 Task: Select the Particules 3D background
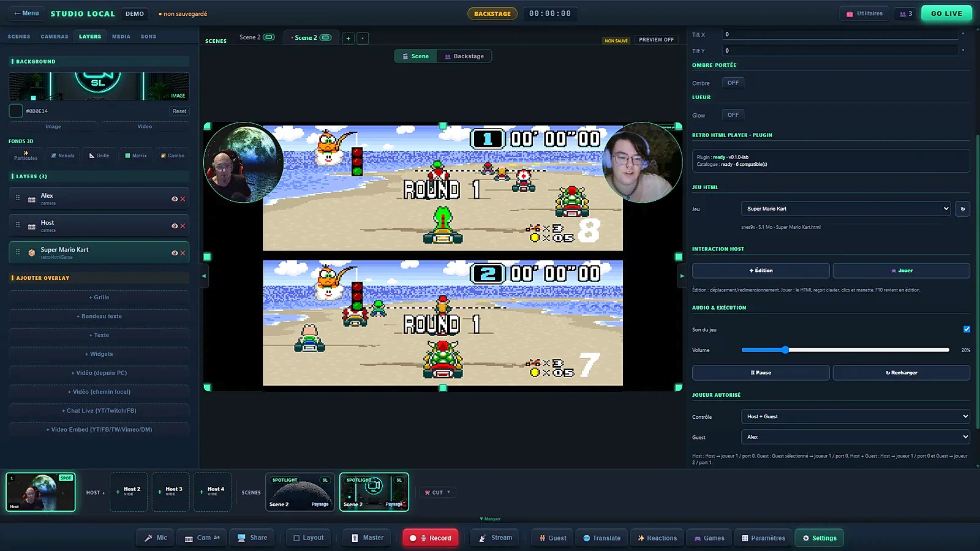tap(26, 156)
